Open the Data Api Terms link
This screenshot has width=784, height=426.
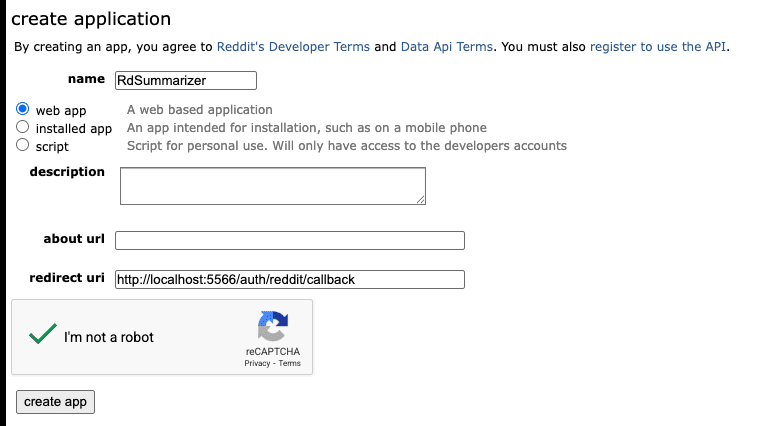pos(446,46)
